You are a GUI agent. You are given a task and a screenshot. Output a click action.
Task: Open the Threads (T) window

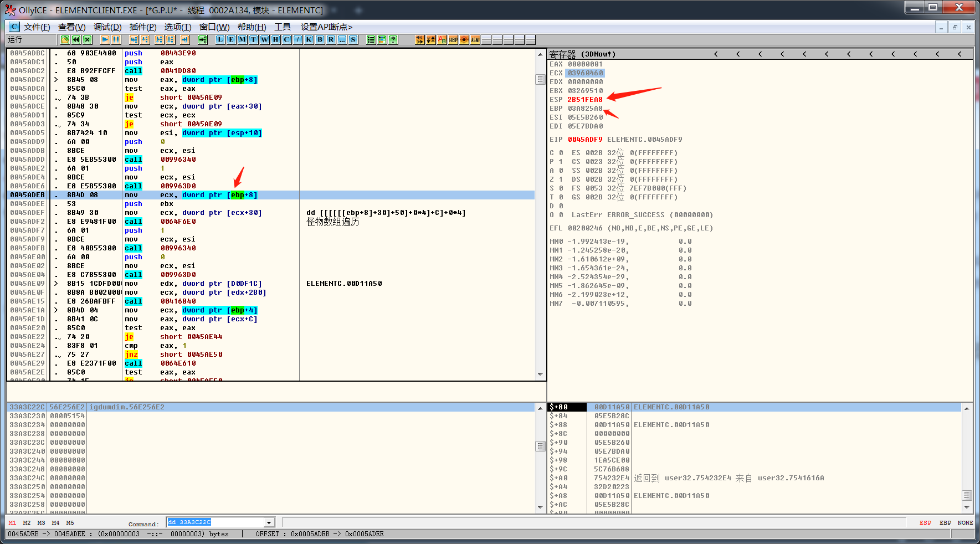254,39
